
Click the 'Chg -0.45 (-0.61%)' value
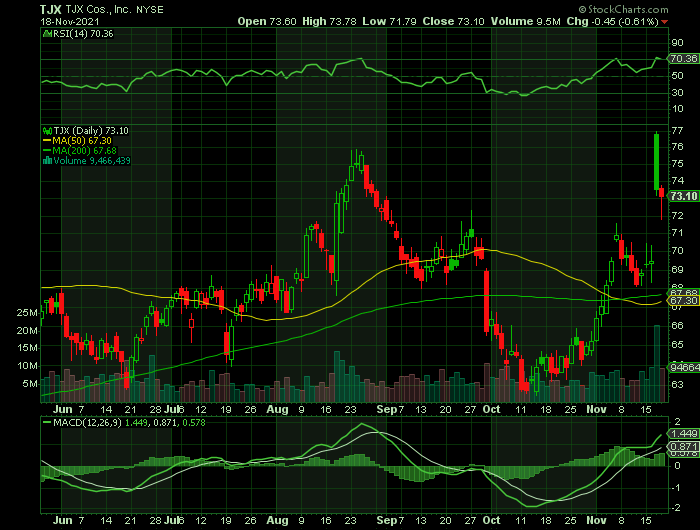(x=613, y=21)
